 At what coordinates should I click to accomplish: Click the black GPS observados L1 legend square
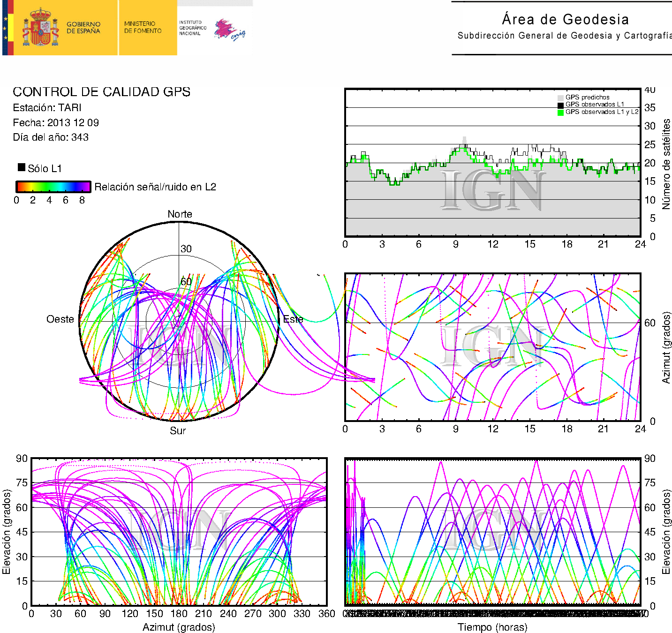(560, 105)
